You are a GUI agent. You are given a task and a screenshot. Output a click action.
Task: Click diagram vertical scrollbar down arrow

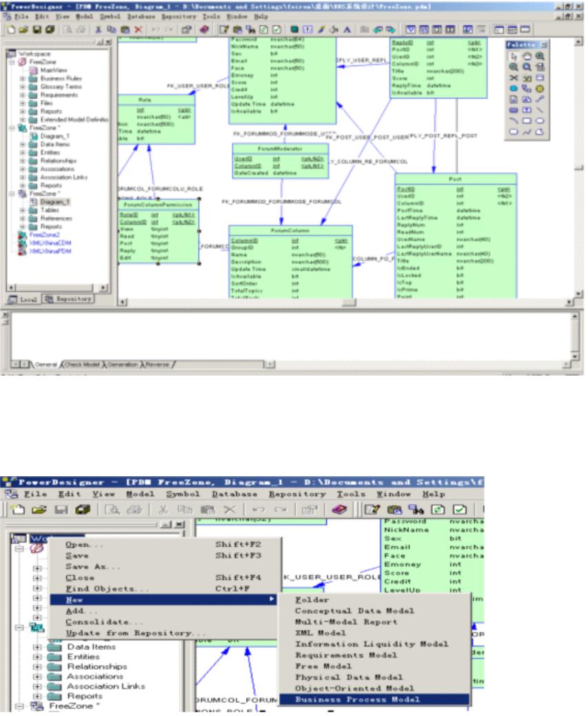point(578,294)
